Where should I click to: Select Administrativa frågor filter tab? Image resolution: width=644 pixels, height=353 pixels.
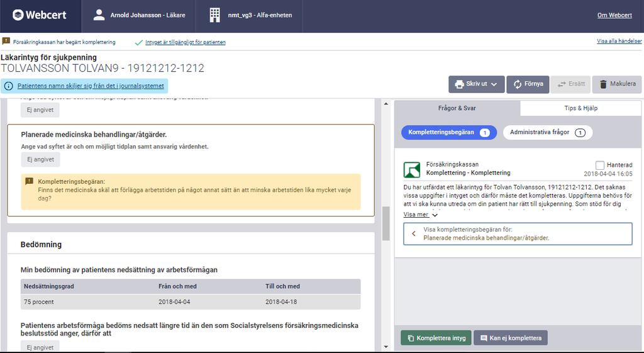coord(548,132)
